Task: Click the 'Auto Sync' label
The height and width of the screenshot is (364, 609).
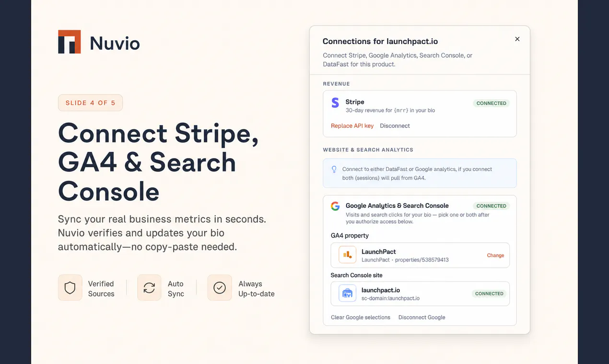Action: (x=176, y=289)
